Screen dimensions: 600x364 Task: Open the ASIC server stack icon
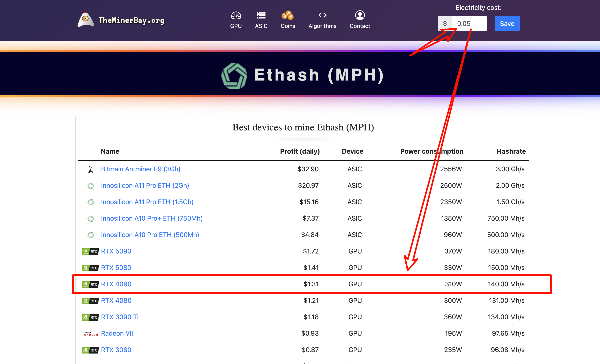pos(261,15)
